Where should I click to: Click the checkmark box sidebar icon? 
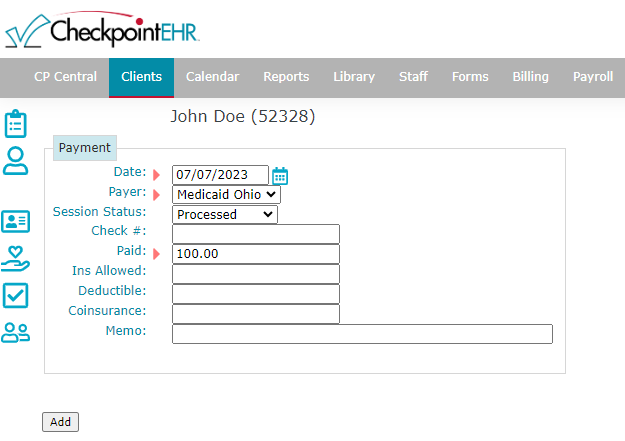[x=16, y=295]
